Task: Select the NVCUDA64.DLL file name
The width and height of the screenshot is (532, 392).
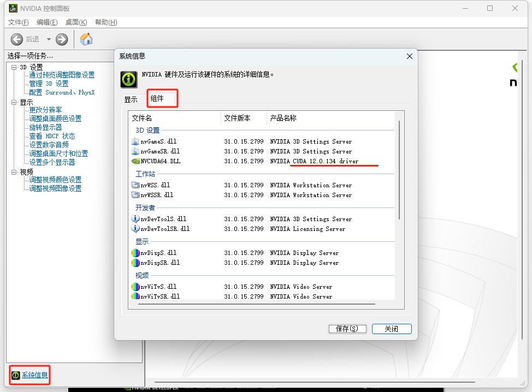Action: tap(161, 161)
